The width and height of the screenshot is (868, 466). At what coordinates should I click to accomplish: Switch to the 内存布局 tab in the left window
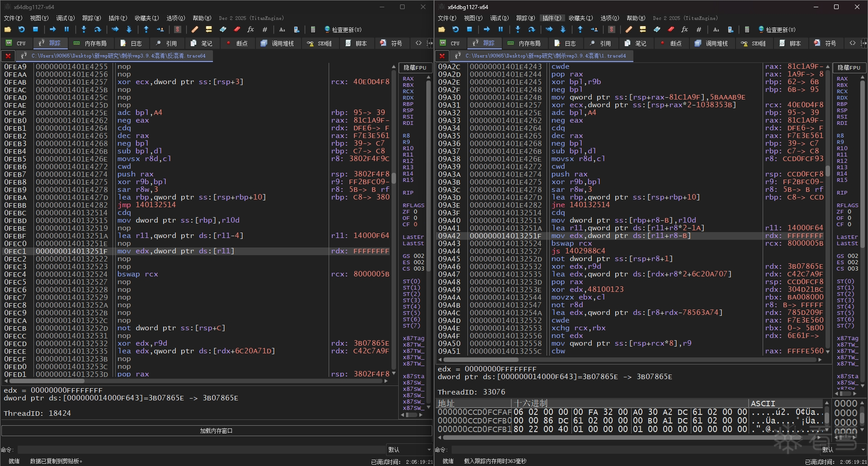coord(90,43)
